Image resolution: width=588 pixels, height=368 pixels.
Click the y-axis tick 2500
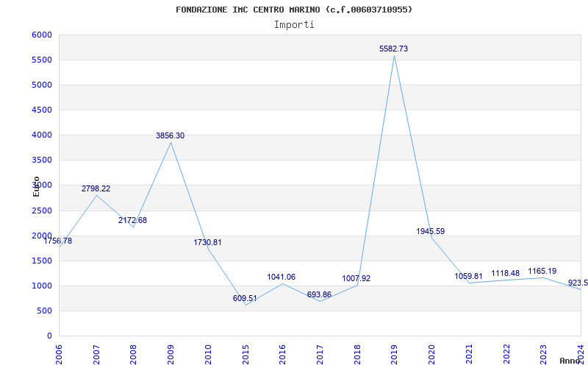click(x=42, y=210)
